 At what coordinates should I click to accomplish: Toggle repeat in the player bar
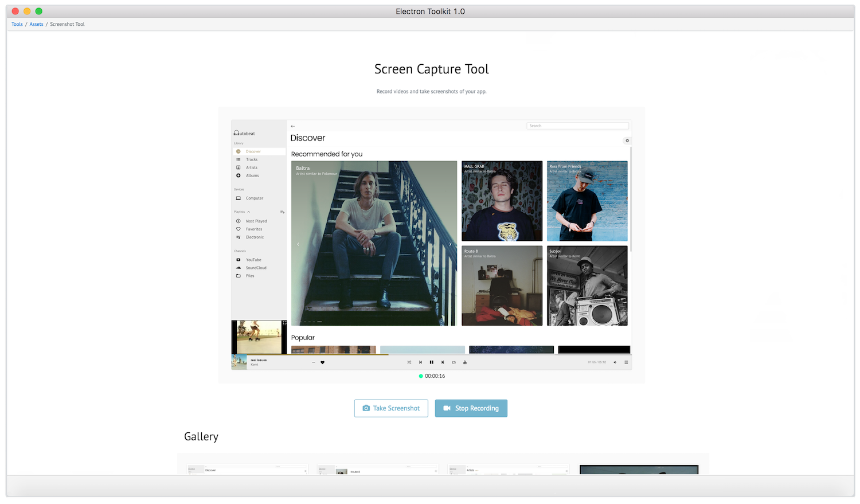(x=454, y=362)
